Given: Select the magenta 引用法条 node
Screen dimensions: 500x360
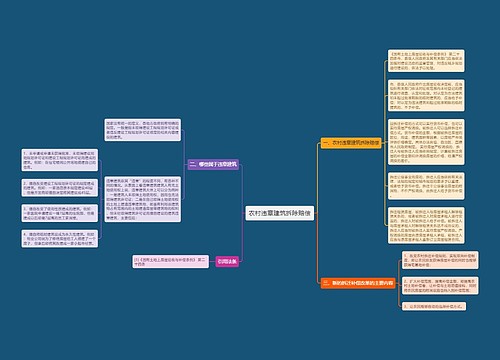Looking at the screenshot, I should [x=227, y=262].
